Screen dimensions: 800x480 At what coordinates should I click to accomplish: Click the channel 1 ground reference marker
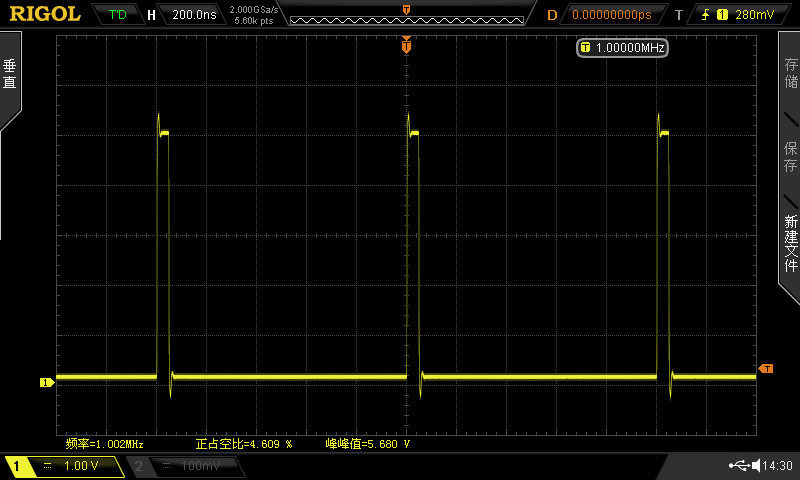coord(46,382)
